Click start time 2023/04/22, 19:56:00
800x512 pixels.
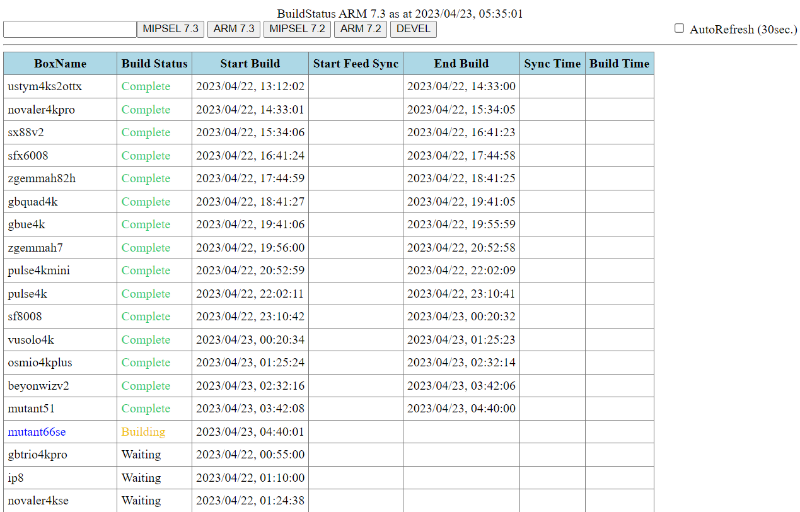(x=251, y=248)
